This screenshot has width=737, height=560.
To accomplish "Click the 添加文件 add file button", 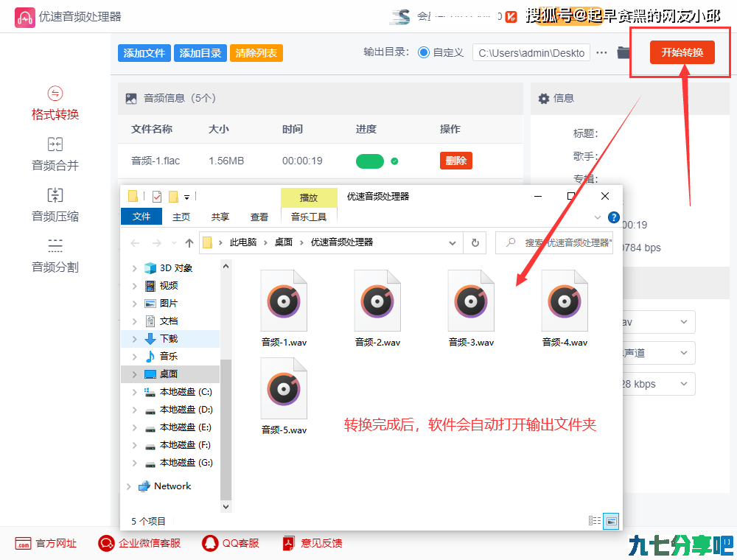I will (x=144, y=53).
